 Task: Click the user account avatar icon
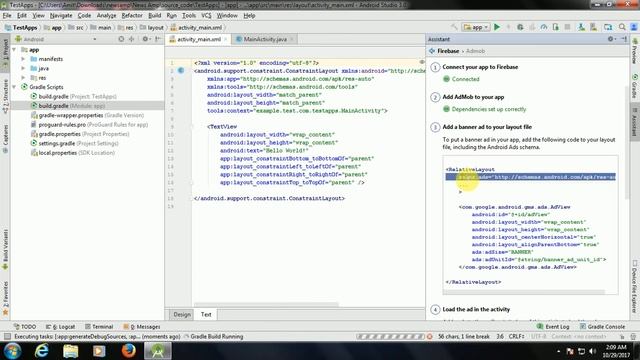(634, 27)
